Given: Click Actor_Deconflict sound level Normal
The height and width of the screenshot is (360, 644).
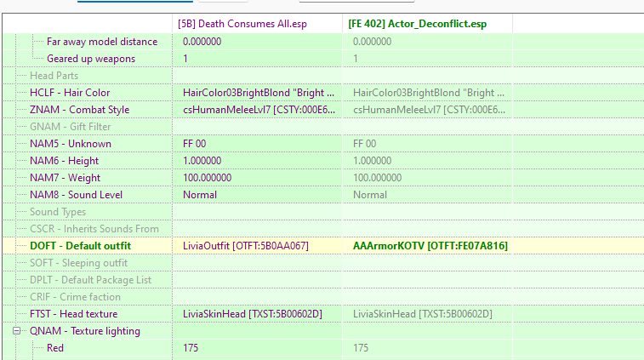Looking at the screenshot, I should pos(427,195).
